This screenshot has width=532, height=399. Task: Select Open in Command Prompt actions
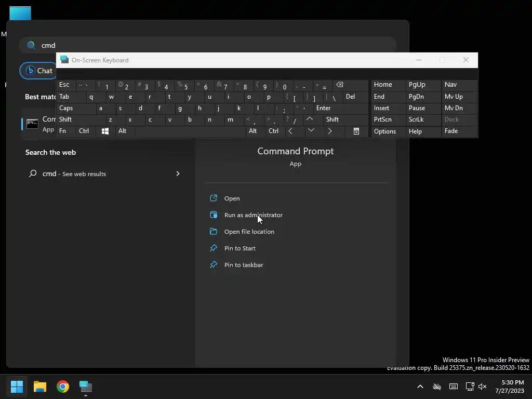[232, 198]
